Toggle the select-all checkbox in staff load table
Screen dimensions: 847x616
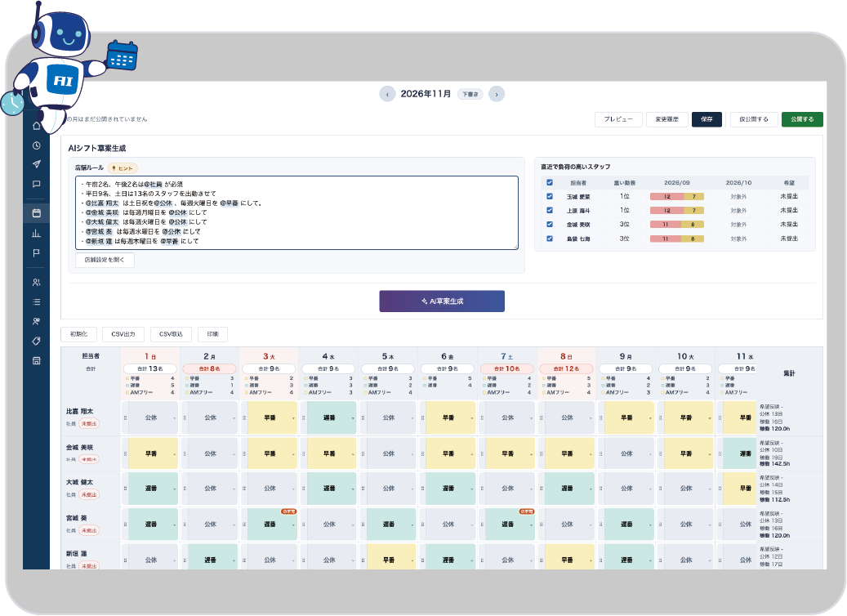tap(550, 183)
